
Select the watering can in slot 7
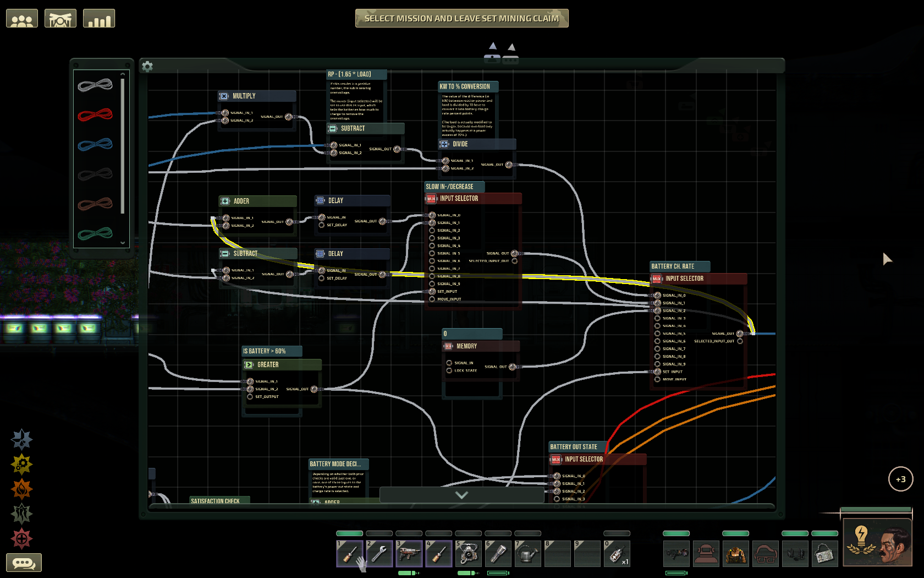tap(528, 553)
